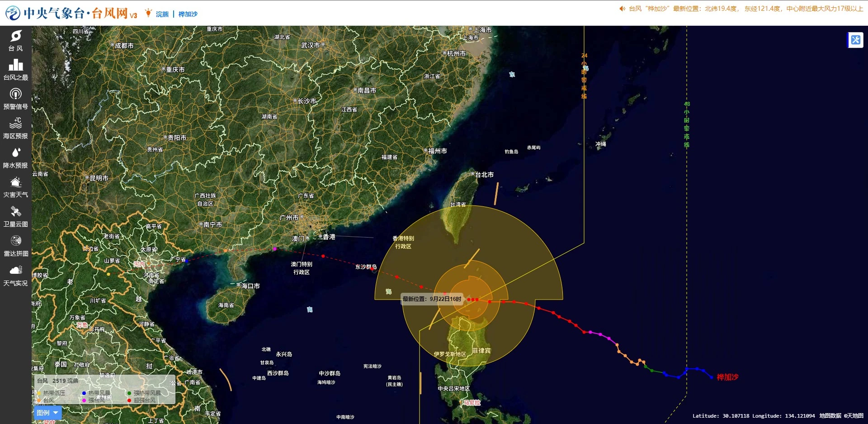This screenshot has height=424, width=868.
Task: Click the blue forecast point on Vietnam coast
Action: point(187,261)
